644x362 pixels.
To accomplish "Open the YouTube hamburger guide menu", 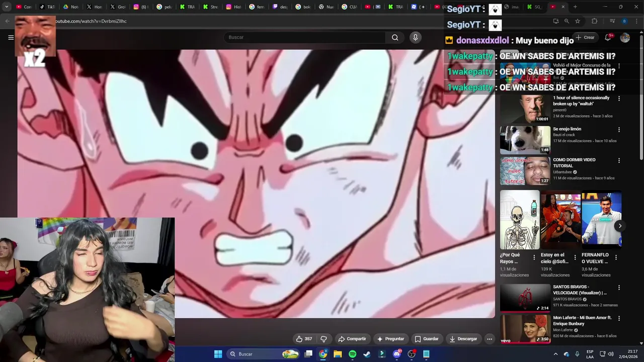I will tap(11, 37).
